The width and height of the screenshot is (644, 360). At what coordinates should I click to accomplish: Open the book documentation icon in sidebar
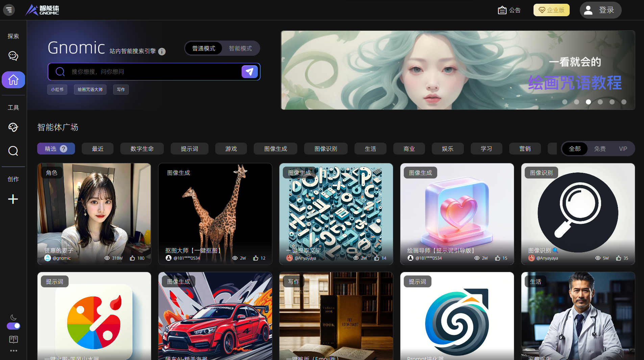coord(13,339)
